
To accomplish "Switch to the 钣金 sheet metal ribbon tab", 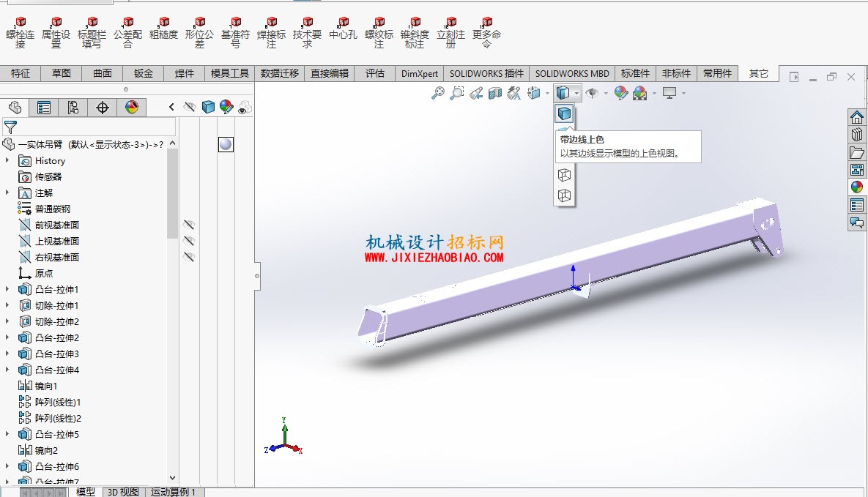I will [x=144, y=74].
